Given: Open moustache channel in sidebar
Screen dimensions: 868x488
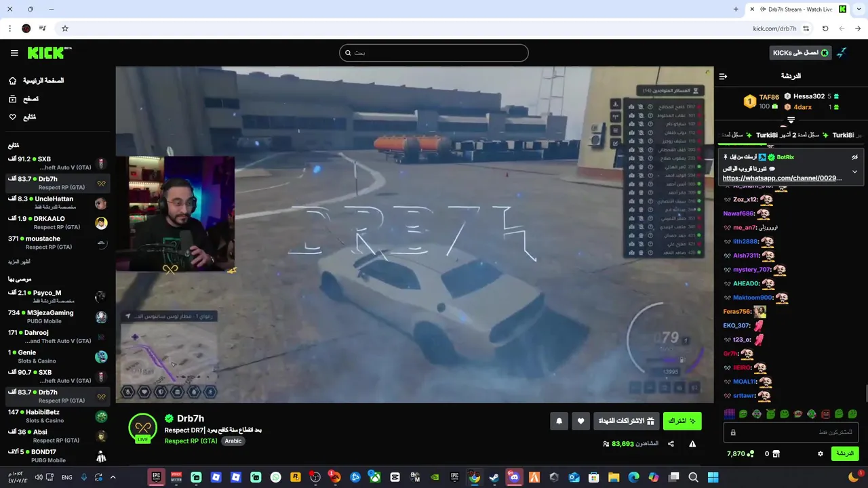Looking at the screenshot, I should (58, 243).
